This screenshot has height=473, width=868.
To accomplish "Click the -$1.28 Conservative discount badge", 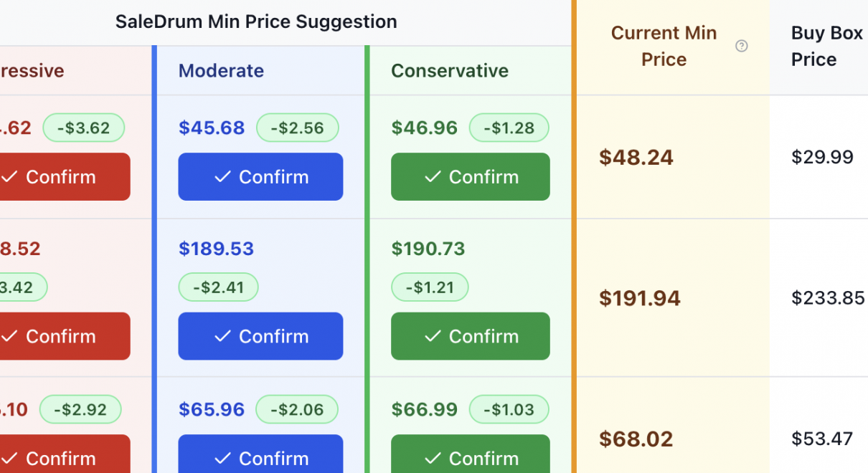I will (509, 128).
